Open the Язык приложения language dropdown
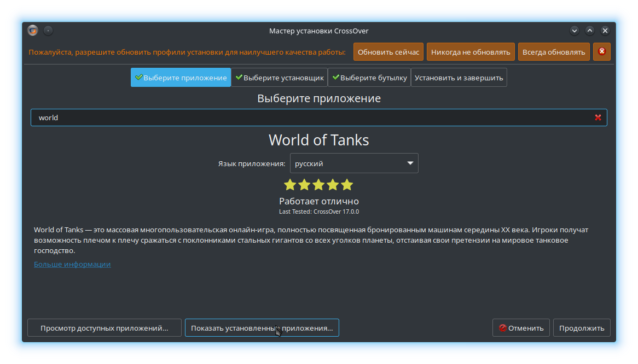Image resolution: width=638 pixels, height=364 pixels. (x=354, y=163)
